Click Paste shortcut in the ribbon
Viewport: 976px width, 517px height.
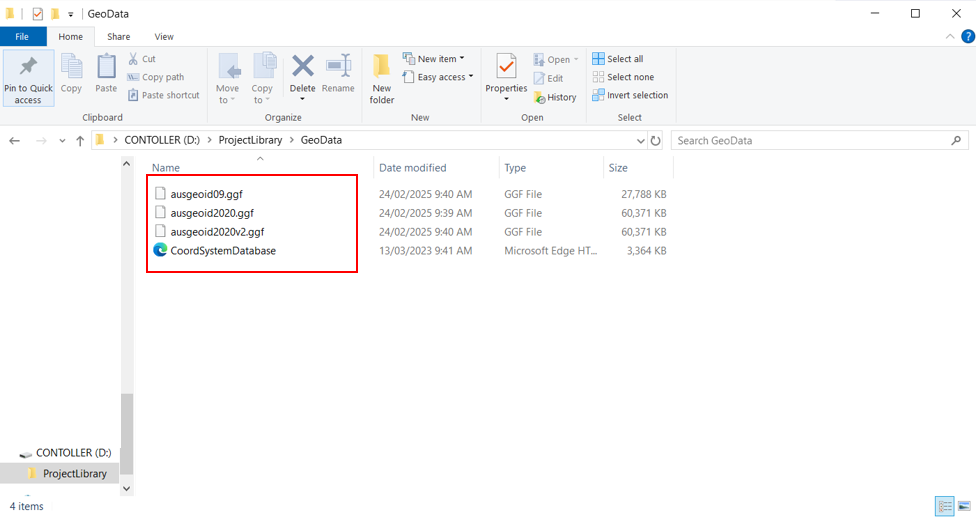pos(164,95)
